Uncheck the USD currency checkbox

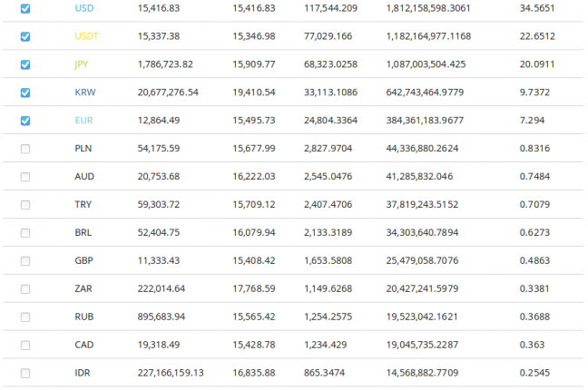(25, 8)
